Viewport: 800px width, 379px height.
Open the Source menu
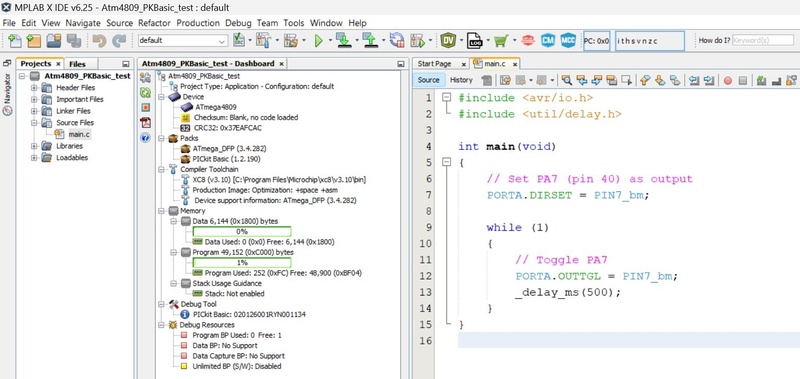point(119,23)
